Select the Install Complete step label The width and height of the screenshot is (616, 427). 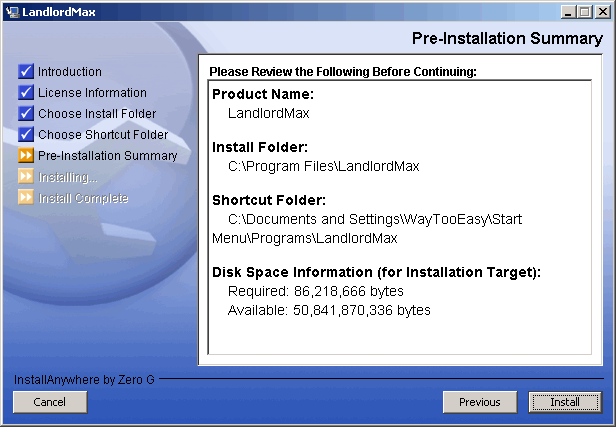click(x=83, y=198)
